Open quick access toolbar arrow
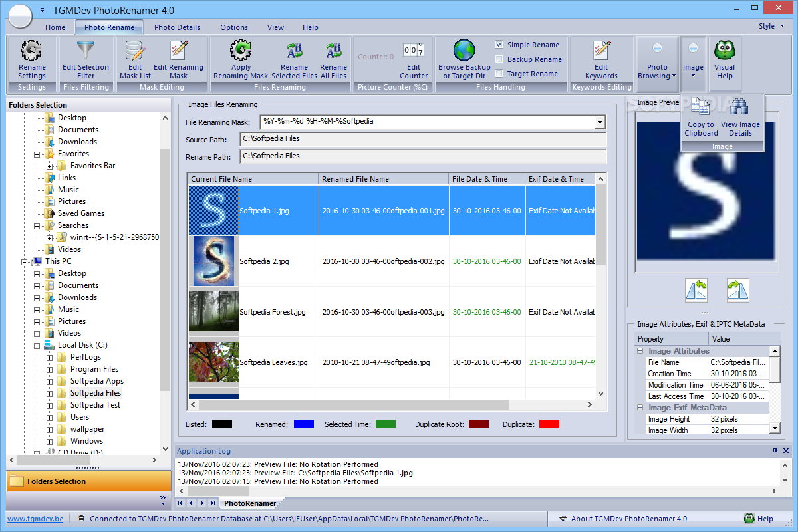798x532 pixels. tap(43, 10)
